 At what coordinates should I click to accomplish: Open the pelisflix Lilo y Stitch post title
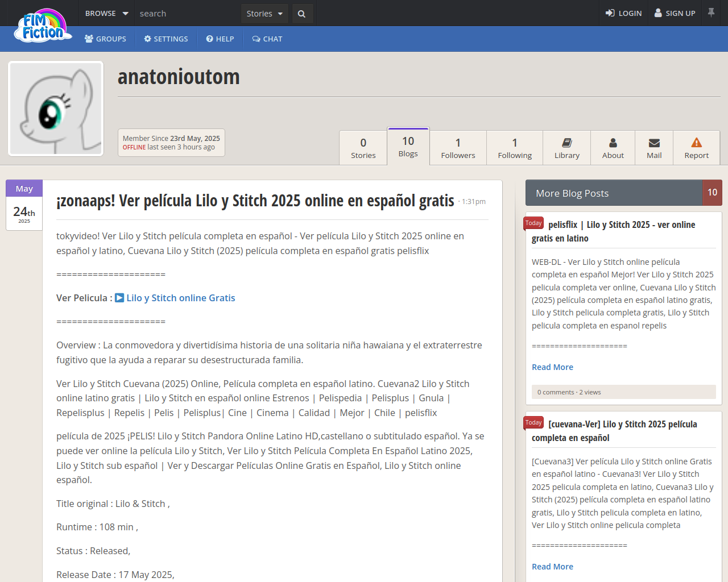coord(613,231)
